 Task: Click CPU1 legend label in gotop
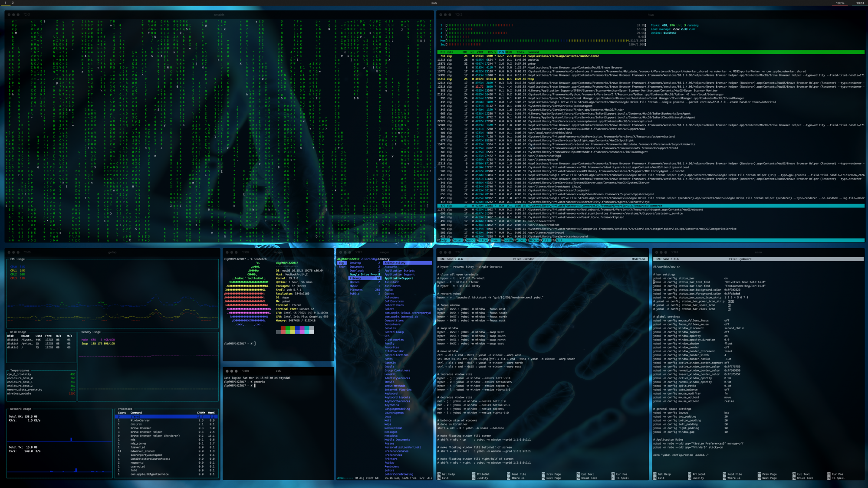tap(17, 271)
